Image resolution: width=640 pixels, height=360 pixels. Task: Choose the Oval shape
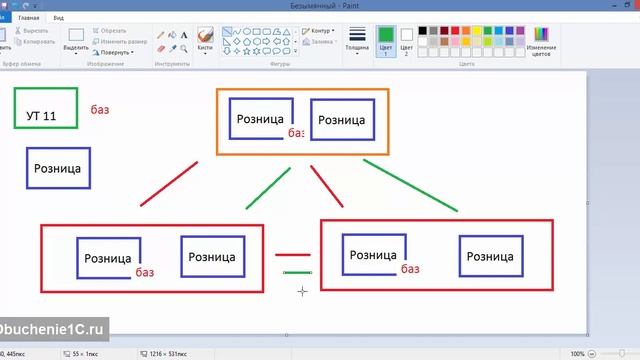(x=247, y=32)
